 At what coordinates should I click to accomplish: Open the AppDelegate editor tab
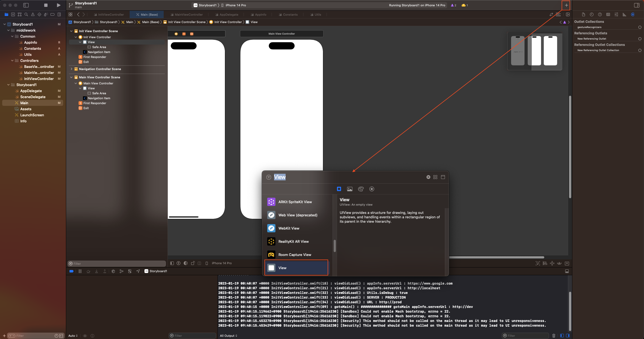(x=228, y=15)
